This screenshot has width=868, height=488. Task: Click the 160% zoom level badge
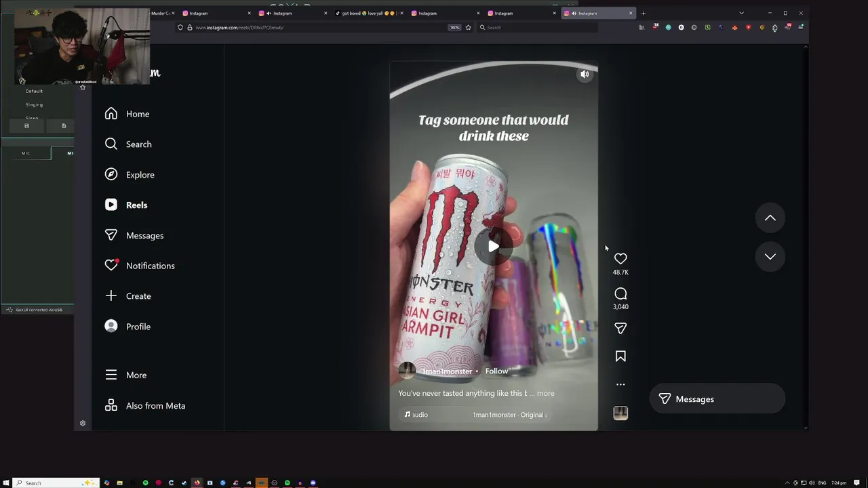pyautogui.click(x=454, y=28)
